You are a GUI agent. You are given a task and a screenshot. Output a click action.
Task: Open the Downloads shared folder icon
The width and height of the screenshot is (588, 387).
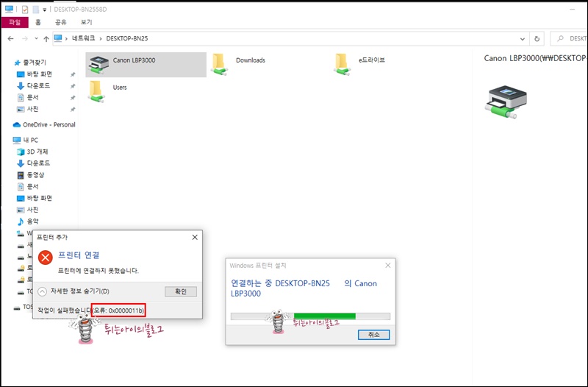coord(220,64)
